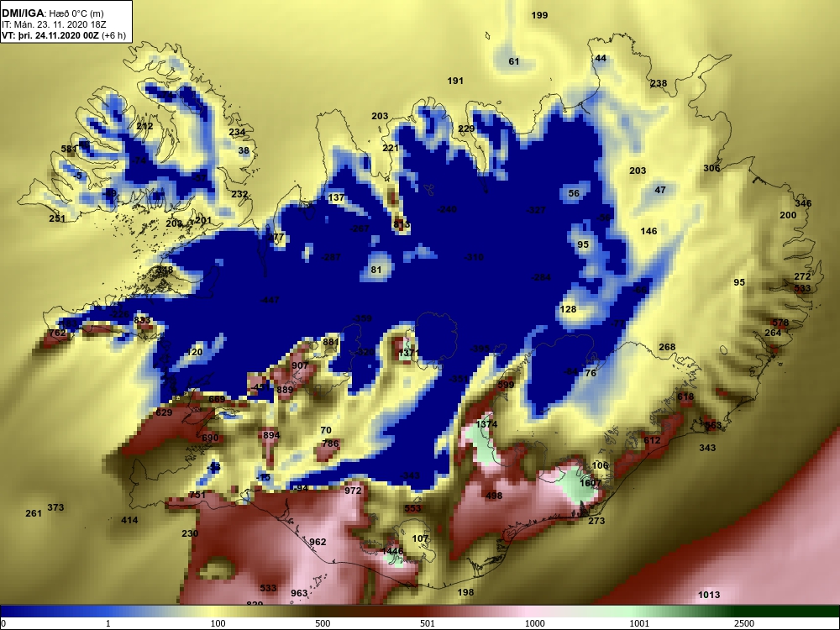Viewport: 840px width, 630px height.
Task: Click the value 1607 on the map
Action: click(x=591, y=483)
